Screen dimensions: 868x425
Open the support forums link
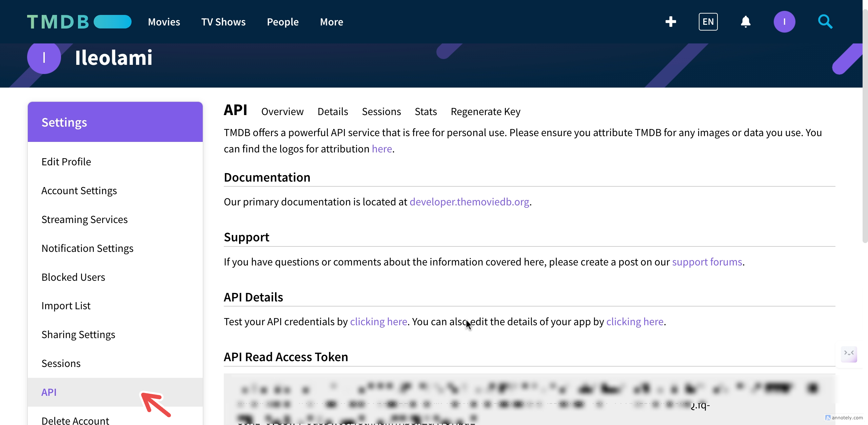pos(707,262)
